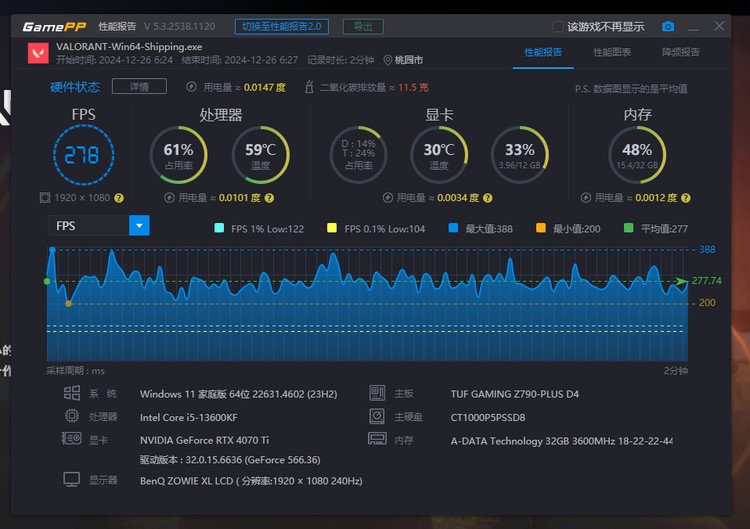
Task: Click the memory module icon next to 内存
Action: (x=377, y=438)
